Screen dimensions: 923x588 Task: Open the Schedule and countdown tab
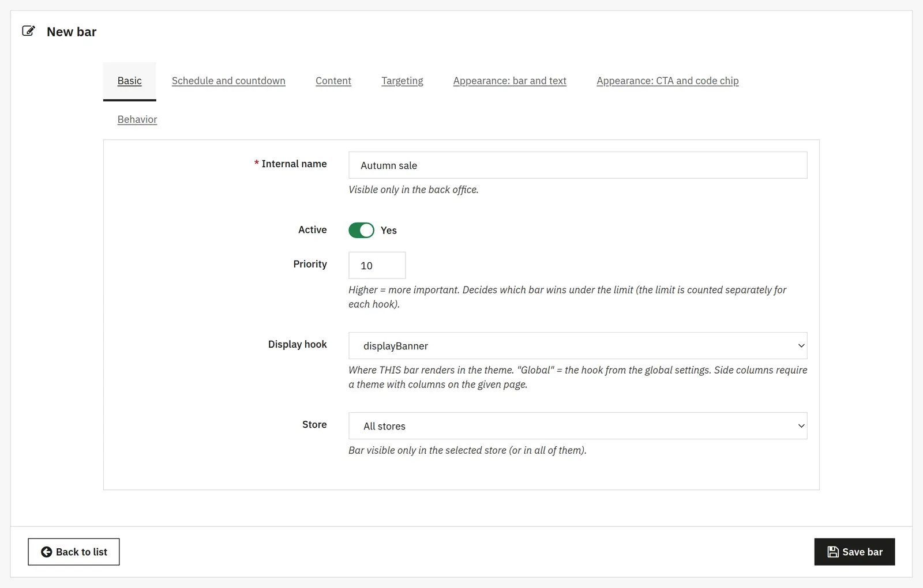[x=228, y=81]
